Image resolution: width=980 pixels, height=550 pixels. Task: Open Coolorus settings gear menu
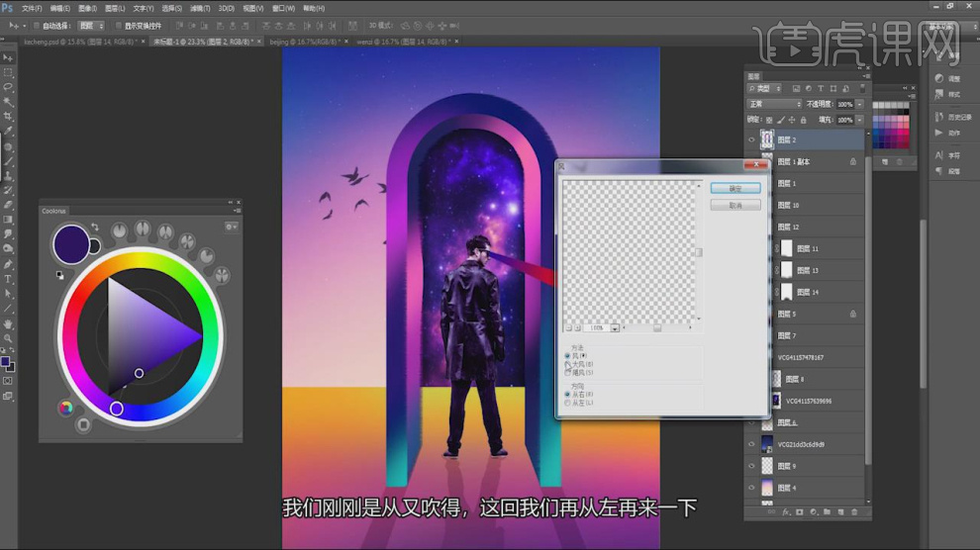point(232,228)
